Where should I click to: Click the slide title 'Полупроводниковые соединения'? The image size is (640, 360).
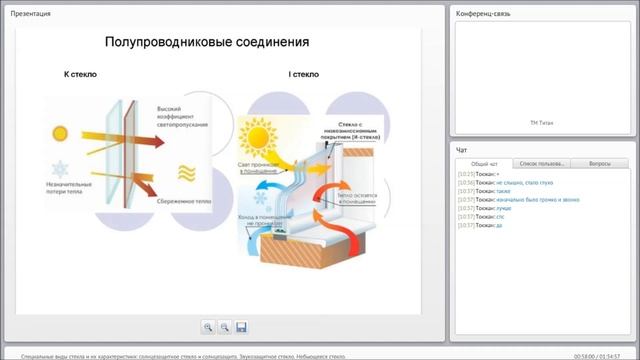pos(207,42)
